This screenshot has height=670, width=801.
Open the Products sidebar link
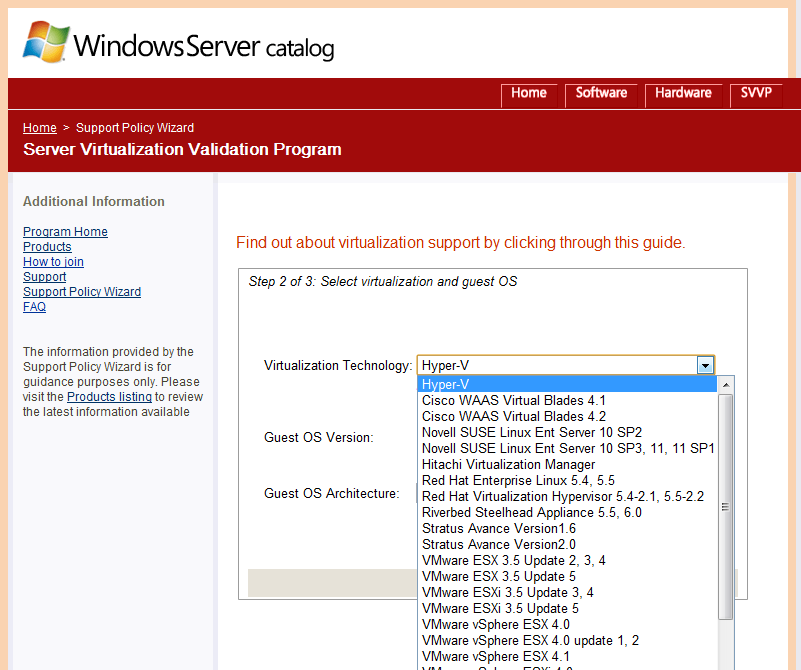coord(47,247)
